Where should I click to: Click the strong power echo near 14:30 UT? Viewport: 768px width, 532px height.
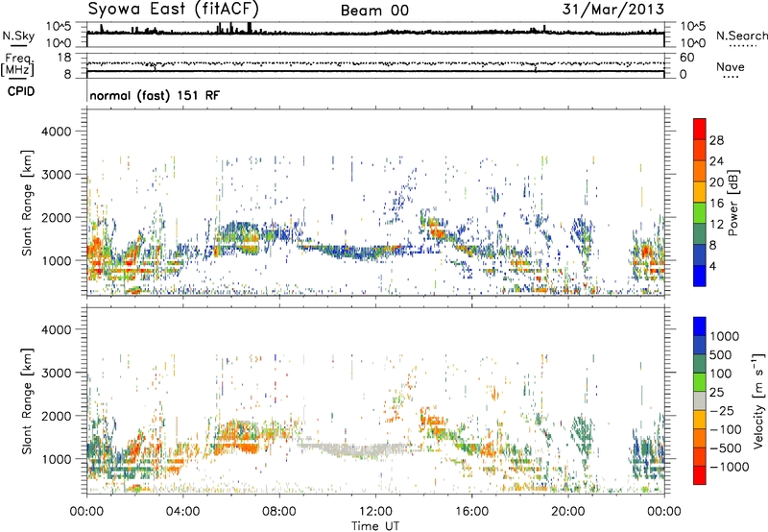pos(436,230)
